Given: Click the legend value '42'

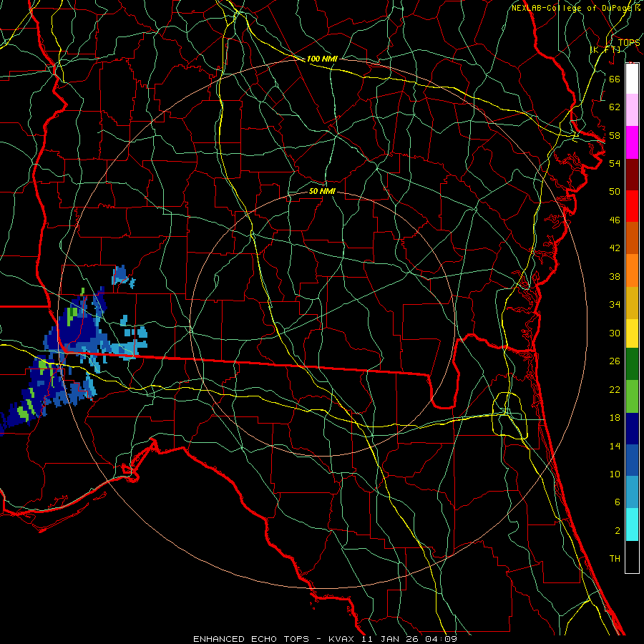Looking at the screenshot, I should point(615,248).
